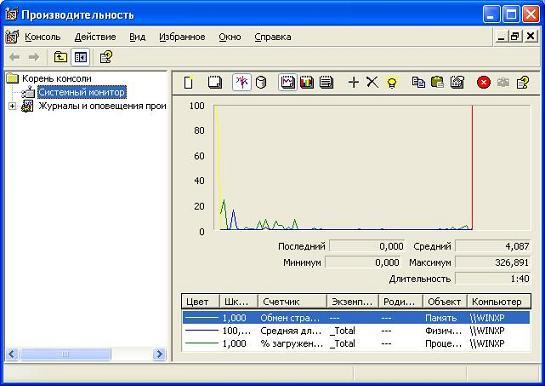Clear the display with the blank-window icon
Screen dimensions: 545x386
(214, 83)
